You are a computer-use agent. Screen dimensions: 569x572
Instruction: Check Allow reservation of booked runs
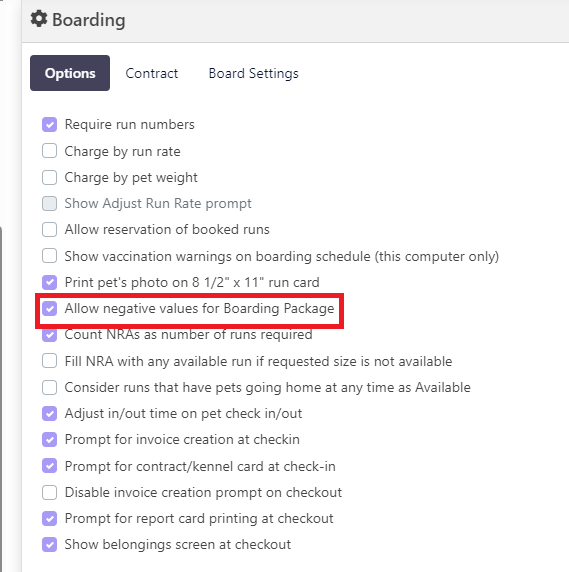coord(50,229)
